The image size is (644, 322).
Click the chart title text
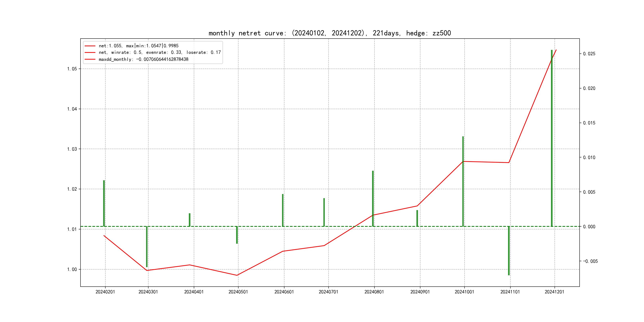click(330, 33)
